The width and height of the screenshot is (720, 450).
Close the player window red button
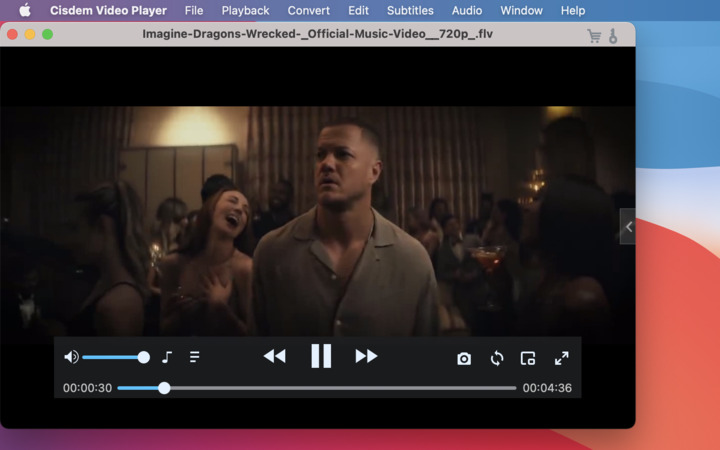(x=12, y=34)
